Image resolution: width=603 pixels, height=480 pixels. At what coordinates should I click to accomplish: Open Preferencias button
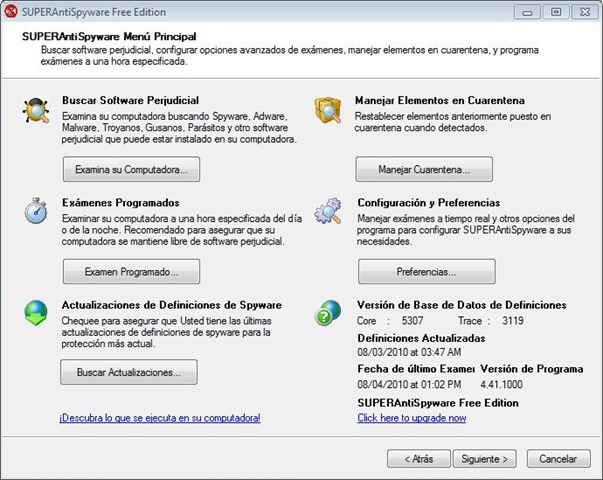pyautogui.click(x=427, y=272)
